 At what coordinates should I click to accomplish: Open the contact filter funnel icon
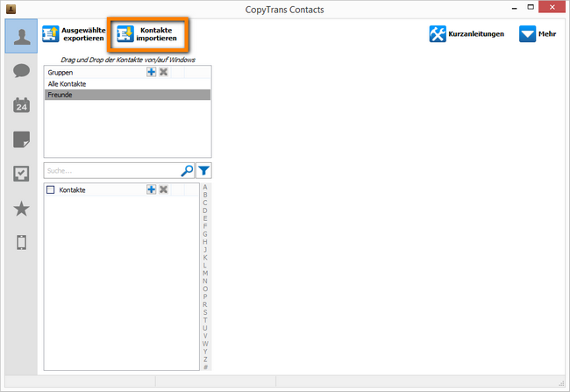(x=204, y=170)
